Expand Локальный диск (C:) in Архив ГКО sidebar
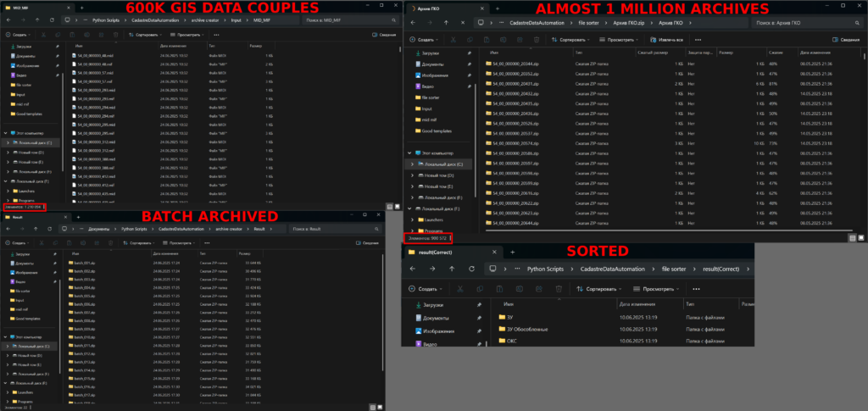 point(412,164)
